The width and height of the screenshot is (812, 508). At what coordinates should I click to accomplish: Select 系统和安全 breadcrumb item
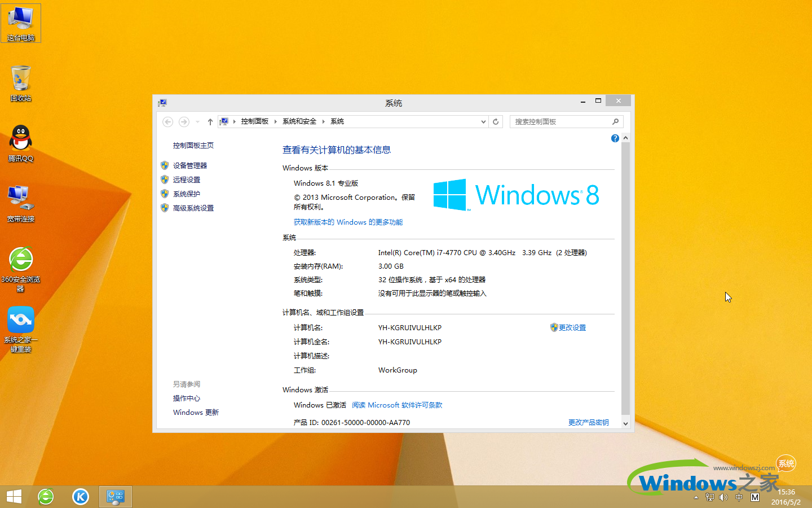click(x=299, y=121)
